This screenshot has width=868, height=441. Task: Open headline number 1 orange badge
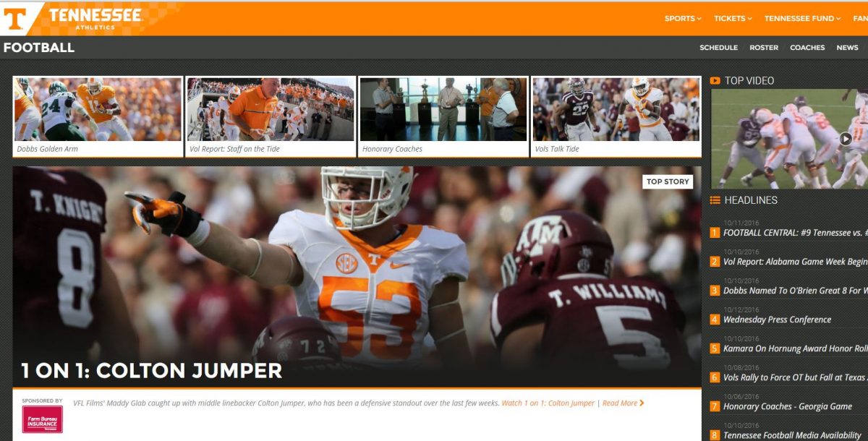coord(715,233)
